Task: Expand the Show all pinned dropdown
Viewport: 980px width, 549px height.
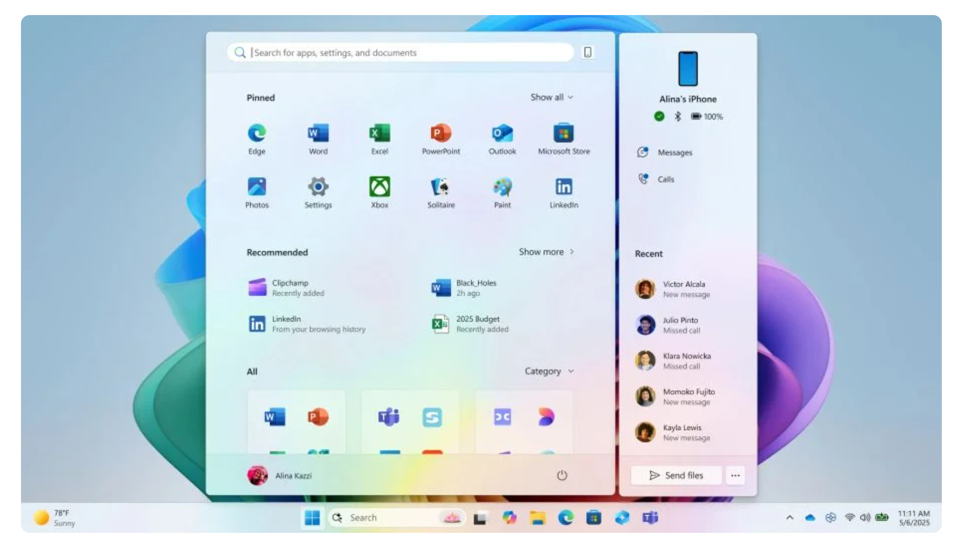Action: point(552,97)
